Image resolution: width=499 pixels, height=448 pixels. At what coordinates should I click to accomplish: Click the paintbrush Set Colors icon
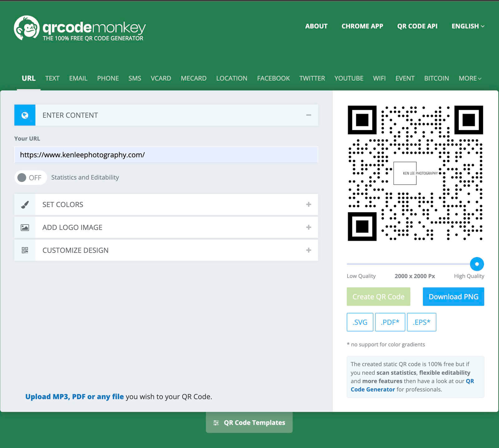click(x=25, y=205)
